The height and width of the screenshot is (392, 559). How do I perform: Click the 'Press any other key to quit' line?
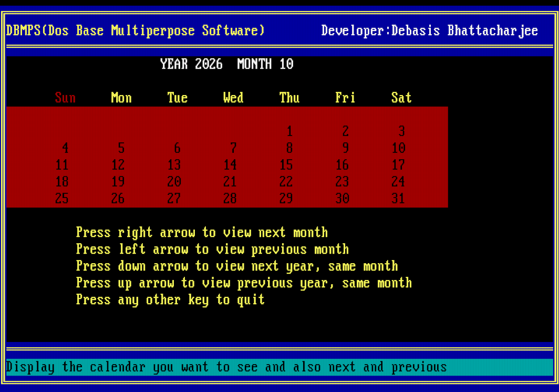point(170,300)
